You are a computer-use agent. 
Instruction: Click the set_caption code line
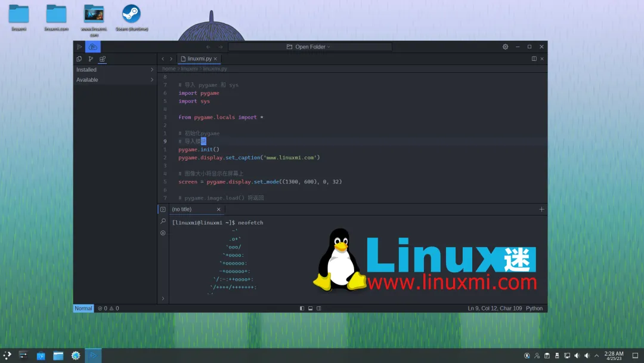[x=249, y=158]
